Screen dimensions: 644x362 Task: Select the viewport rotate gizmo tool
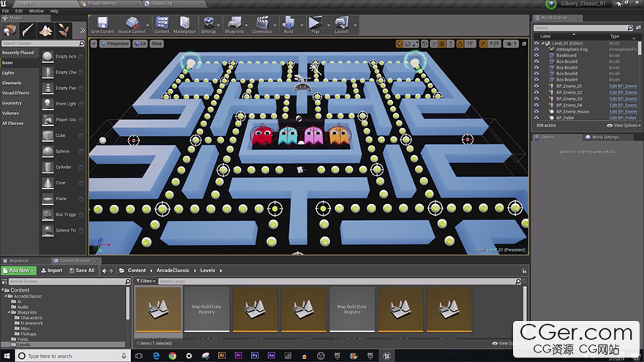[x=407, y=43]
